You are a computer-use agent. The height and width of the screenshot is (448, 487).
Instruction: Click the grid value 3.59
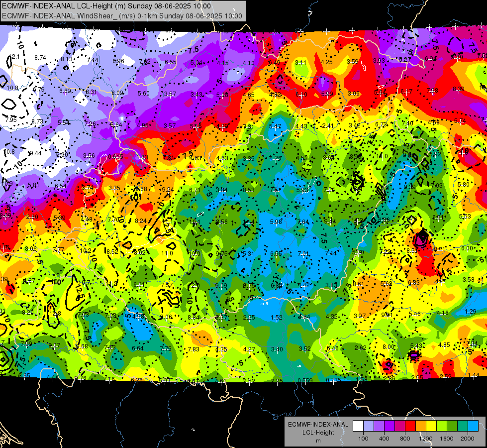point(353,61)
